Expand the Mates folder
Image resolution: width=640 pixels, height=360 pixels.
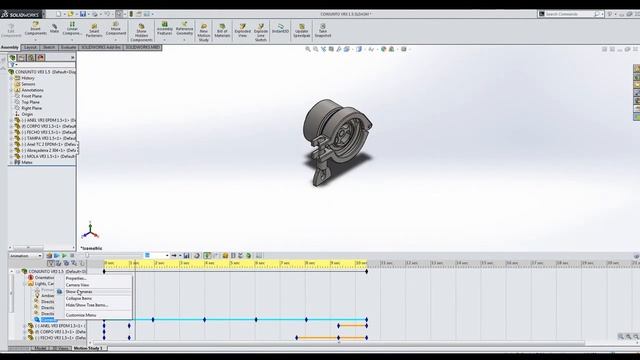click(11, 162)
